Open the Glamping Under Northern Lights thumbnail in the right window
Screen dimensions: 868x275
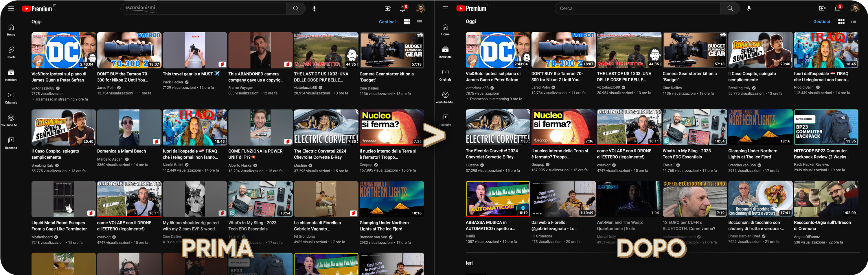point(760,127)
